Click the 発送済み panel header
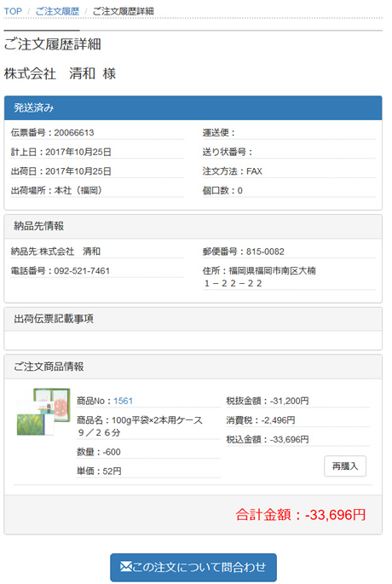392x584 pixels. click(193, 108)
